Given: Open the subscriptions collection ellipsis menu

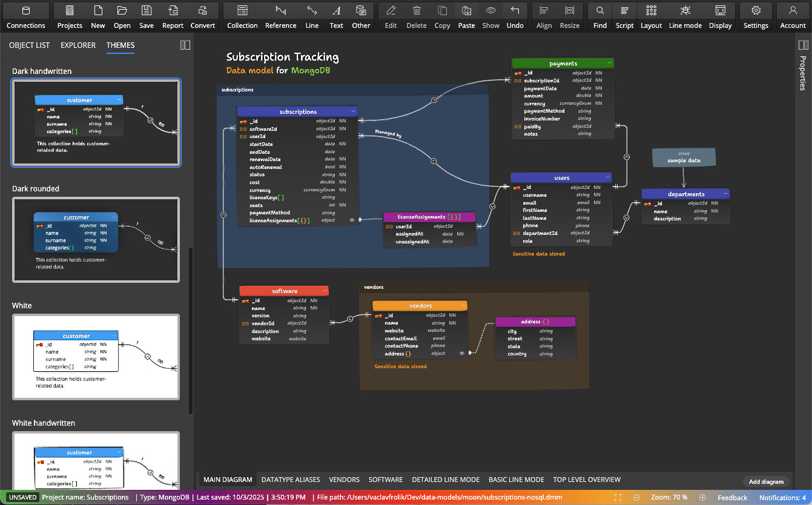Looking at the screenshot, I should 352,111.
